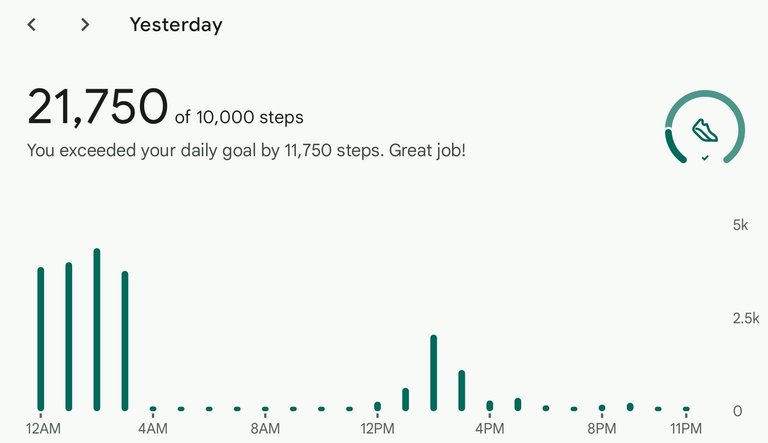
Task: Select the tallest bar at 2AM
Action: pyautogui.click(x=97, y=329)
